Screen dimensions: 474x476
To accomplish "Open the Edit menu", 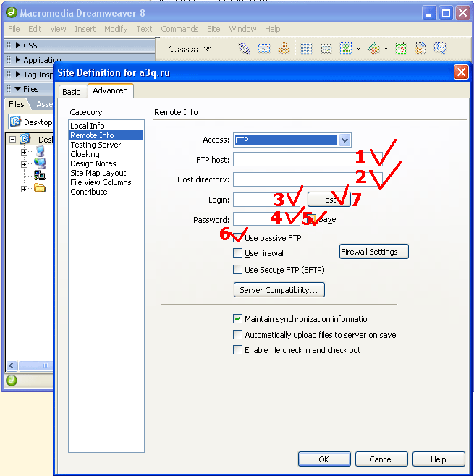I will (35, 29).
